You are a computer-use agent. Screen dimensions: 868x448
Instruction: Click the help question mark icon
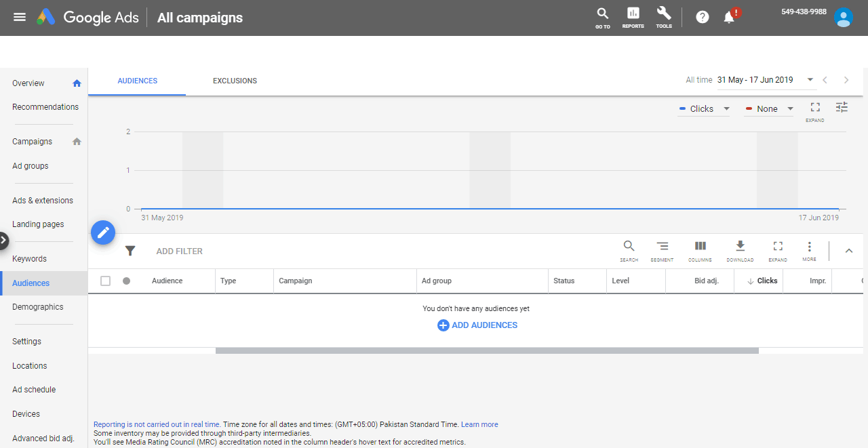click(x=703, y=17)
